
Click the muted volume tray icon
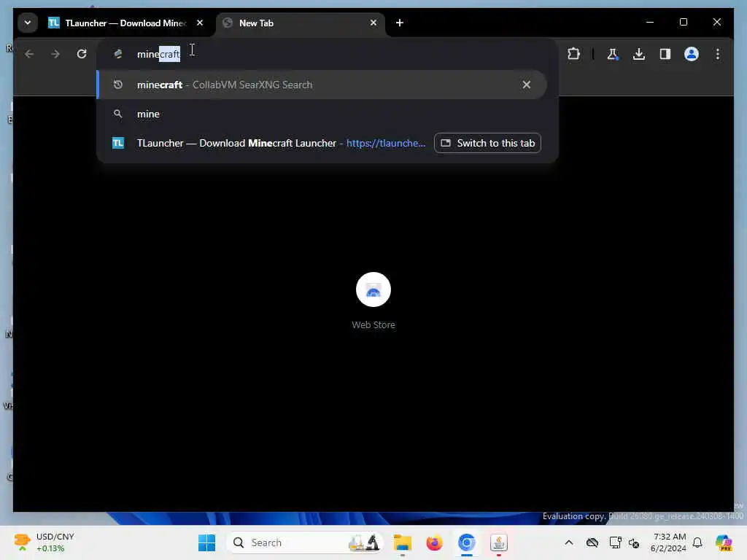pos(634,542)
